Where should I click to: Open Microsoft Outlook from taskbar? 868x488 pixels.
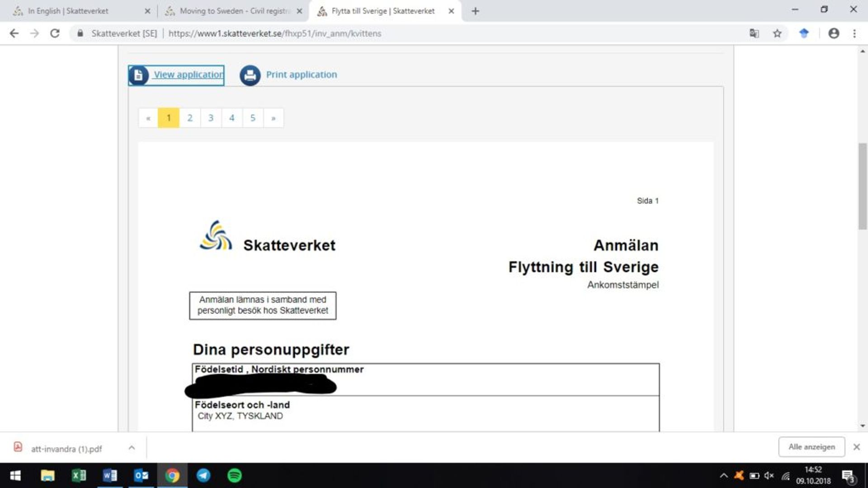pos(142,475)
